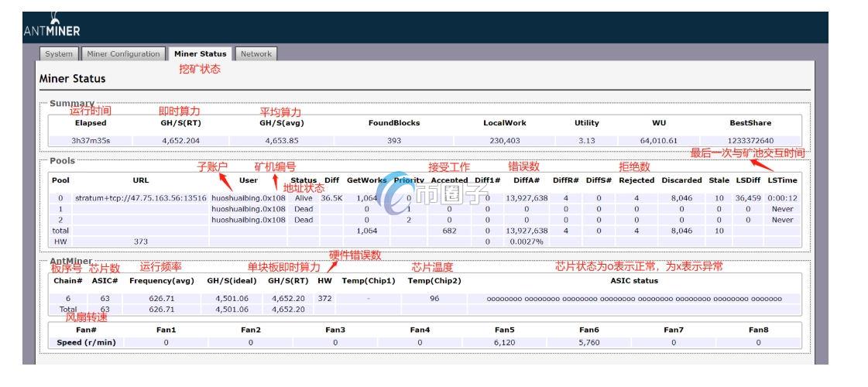Image resolution: width=868 pixels, height=387 pixels.
Task: Click the FoundBlocks value 393
Action: (x=394, y=140)
